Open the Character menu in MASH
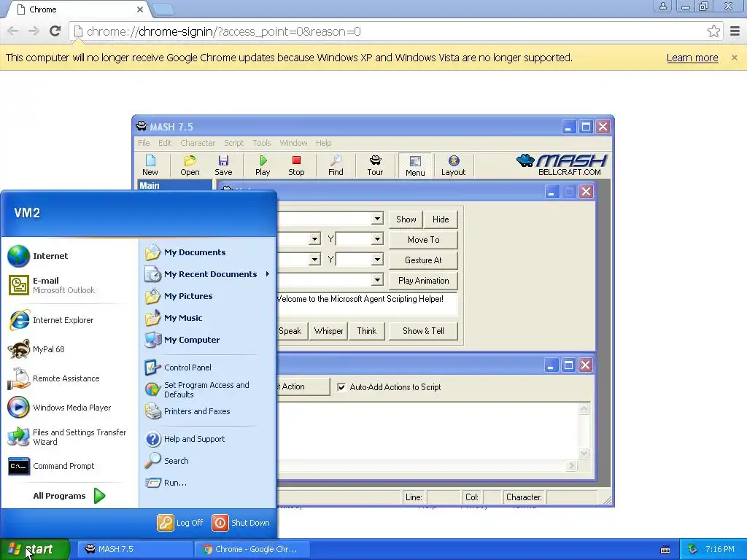The width and height of the screenshot is (747, 560). click(198, 143)
